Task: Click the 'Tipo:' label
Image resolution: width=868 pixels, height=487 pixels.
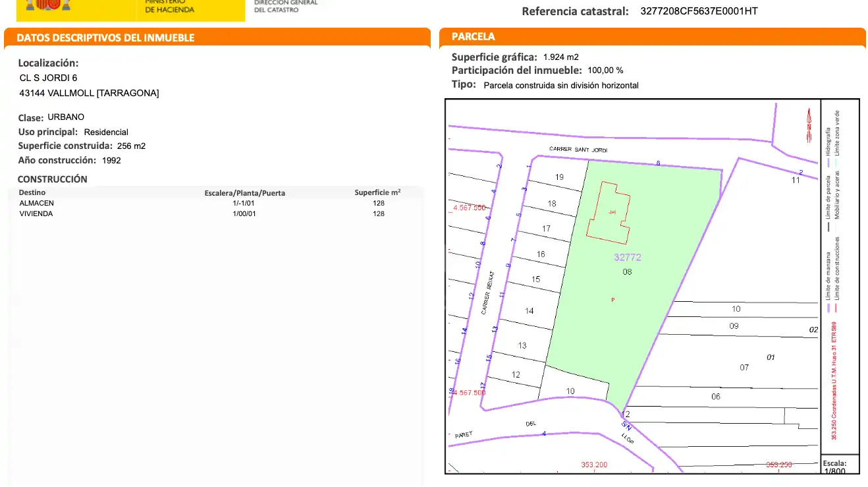Action: tap(464, 84)
